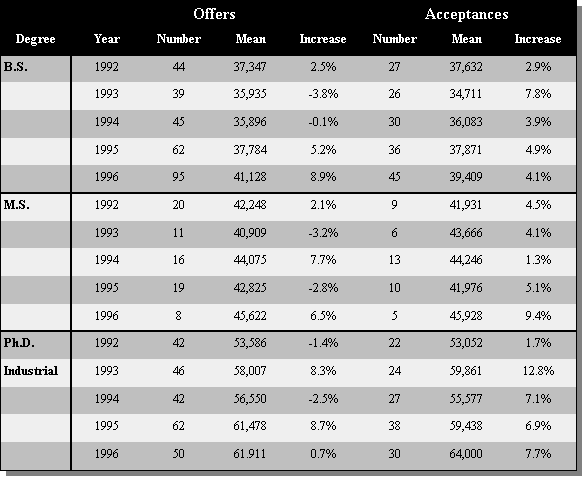The width and height of the screenshot is (583, 477).
Task: Click the Acceptances group header
Action: pos(466,14)
